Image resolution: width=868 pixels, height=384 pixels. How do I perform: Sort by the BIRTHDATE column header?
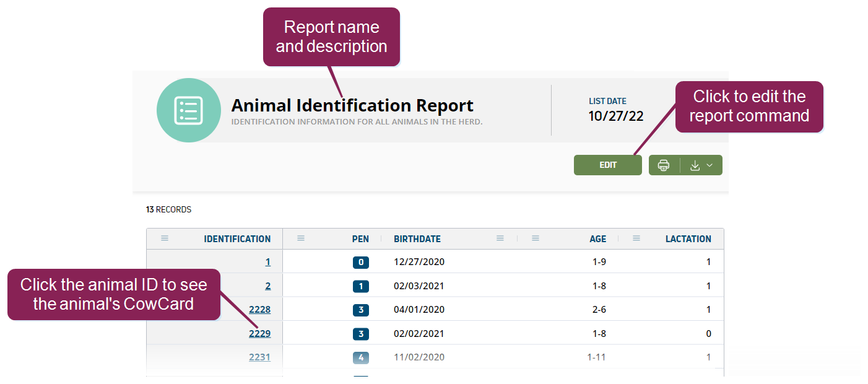[417, 239]
